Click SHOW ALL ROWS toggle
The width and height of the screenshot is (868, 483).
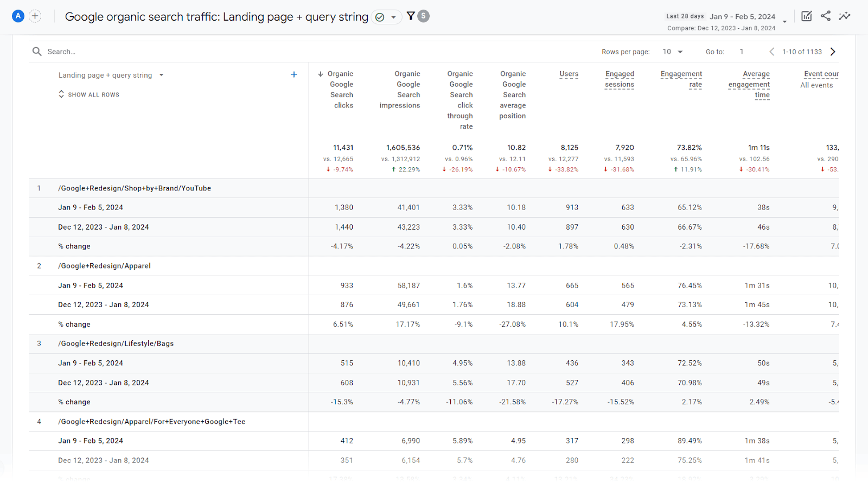pos(89,94)
